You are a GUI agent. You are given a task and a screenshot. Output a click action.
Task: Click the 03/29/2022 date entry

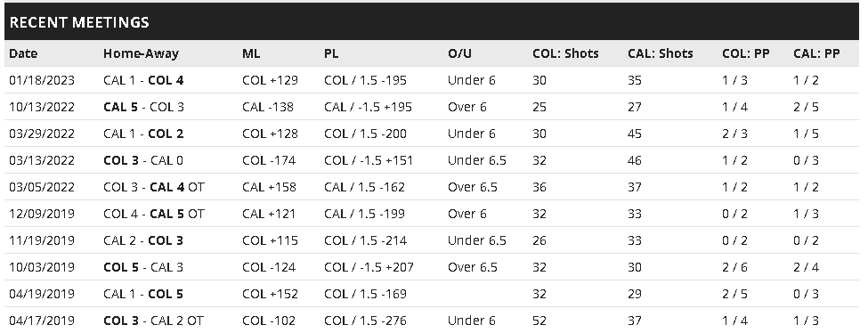click(42, 134)
